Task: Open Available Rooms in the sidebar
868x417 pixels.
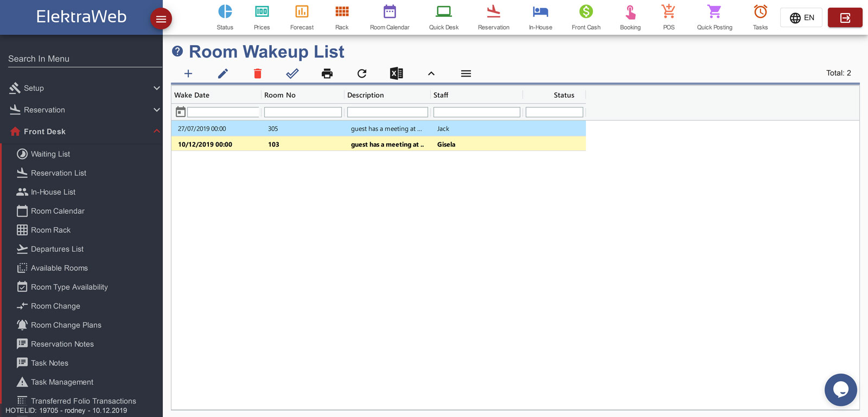Action: click(59, 268)
